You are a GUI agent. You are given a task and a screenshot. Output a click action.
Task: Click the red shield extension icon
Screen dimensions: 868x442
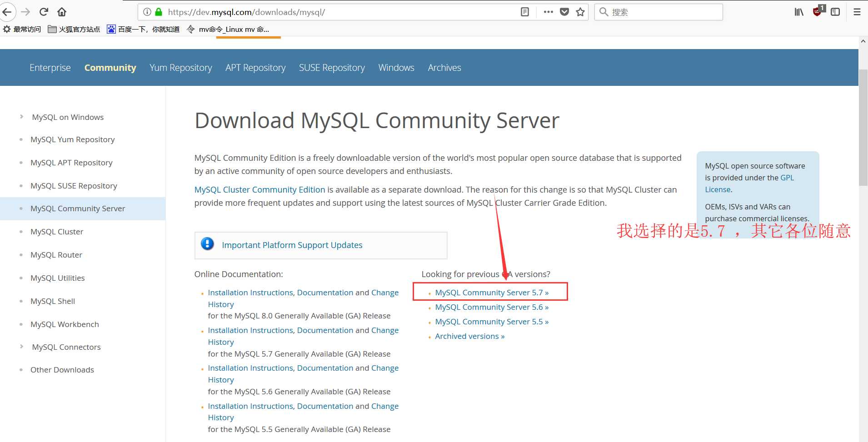point(818,11)
